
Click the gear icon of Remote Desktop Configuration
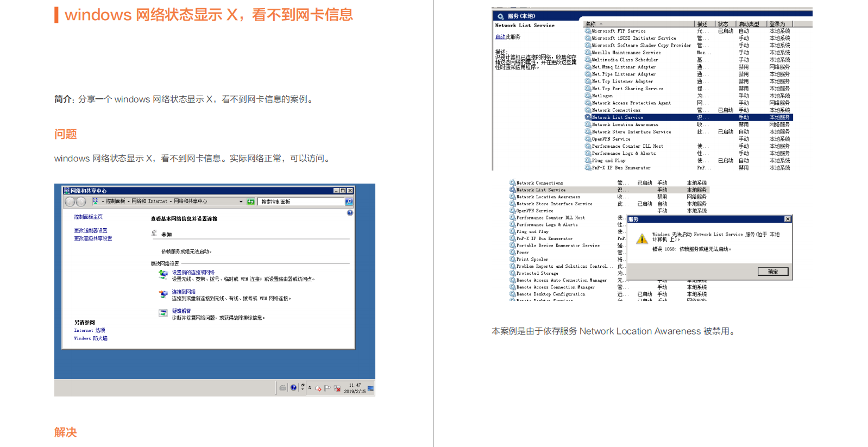tap(512, 294)
